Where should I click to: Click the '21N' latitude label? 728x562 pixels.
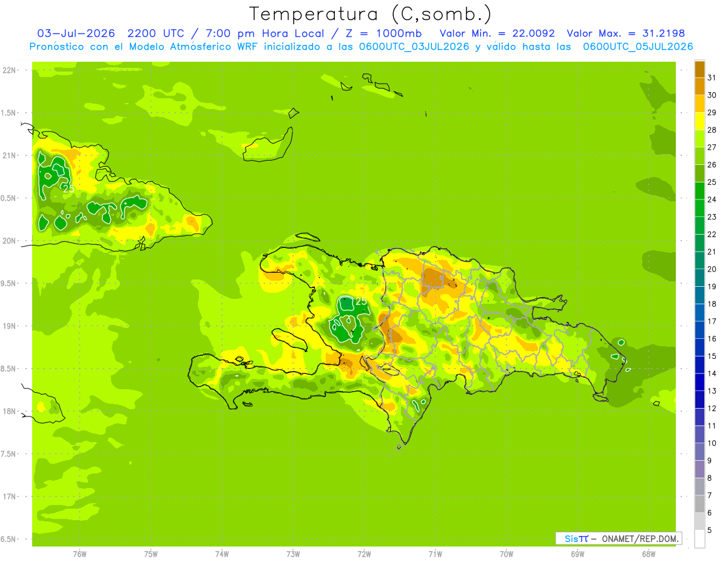point(8,155)
